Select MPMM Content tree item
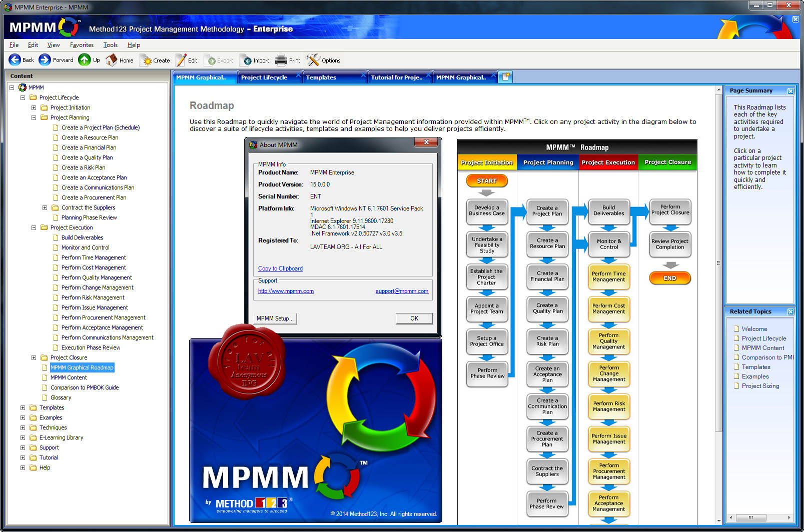This screenshot has width=804, height=532. (69, 377)
